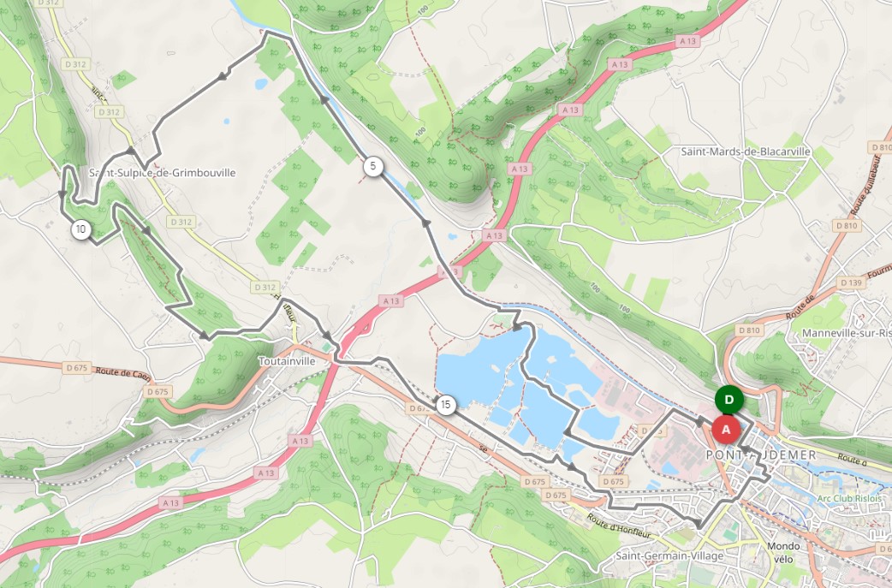Viewport: 892px width, 588px height.
Task: Click the Pont-Audemer city label
Action: (x=761, y=455)
